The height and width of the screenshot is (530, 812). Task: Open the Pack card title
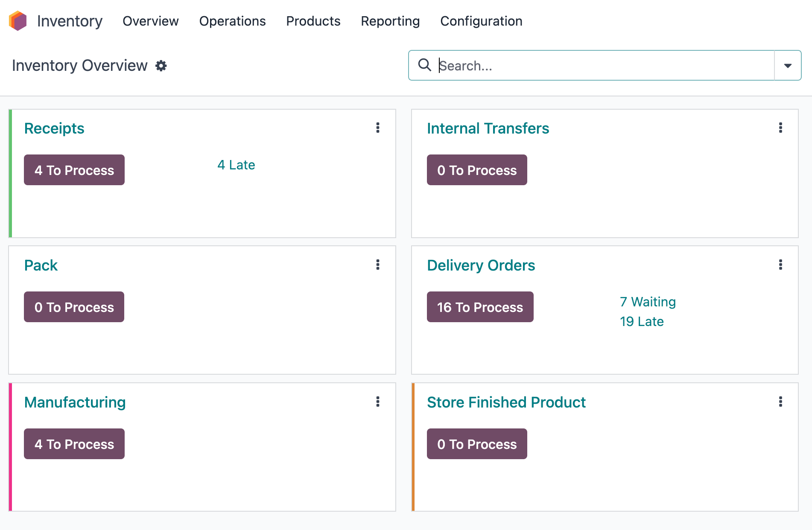click(x=41, y=265)
